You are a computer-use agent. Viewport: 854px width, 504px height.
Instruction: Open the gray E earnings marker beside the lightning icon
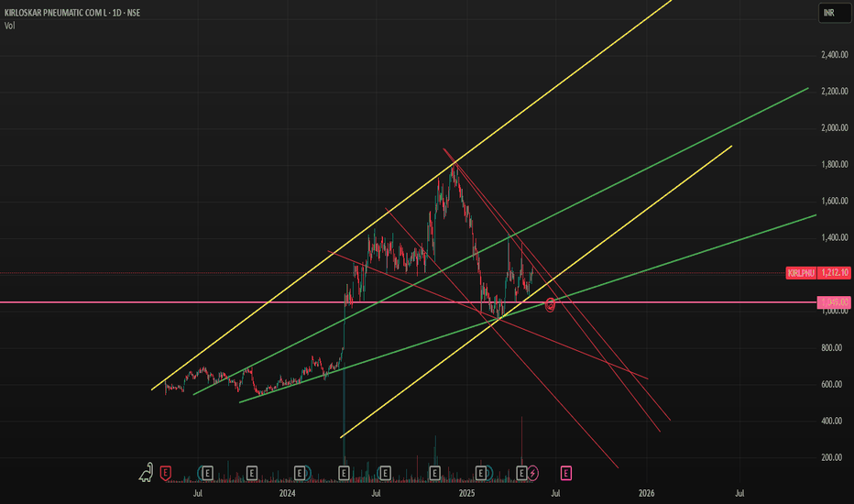pyautogui.click(x=521, y=473)
